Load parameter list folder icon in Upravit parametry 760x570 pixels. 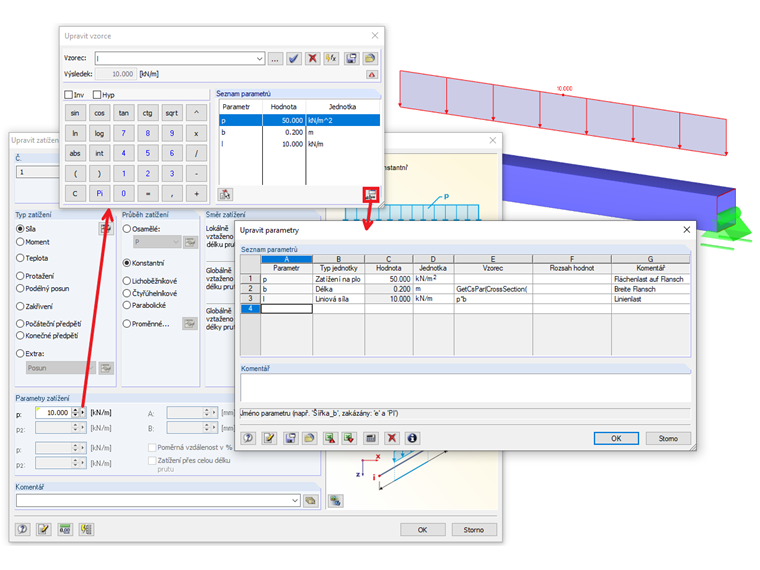coord(309,438)
